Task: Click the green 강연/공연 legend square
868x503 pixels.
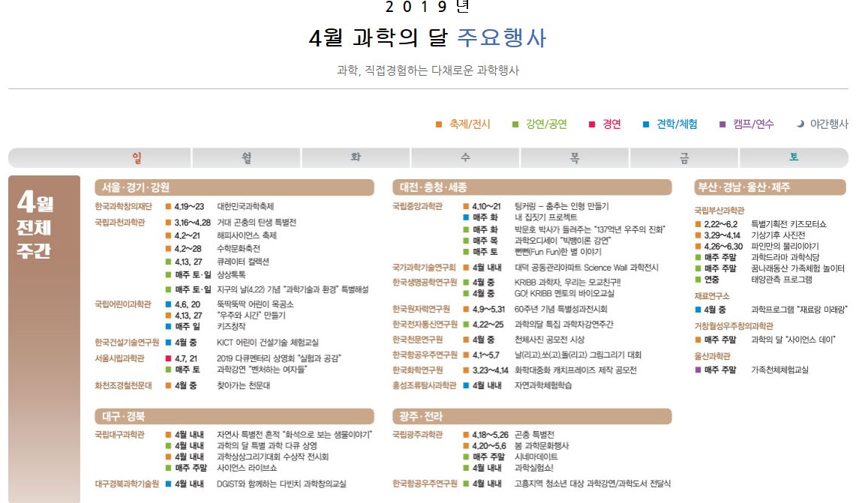Action: (x=515, y=124)
